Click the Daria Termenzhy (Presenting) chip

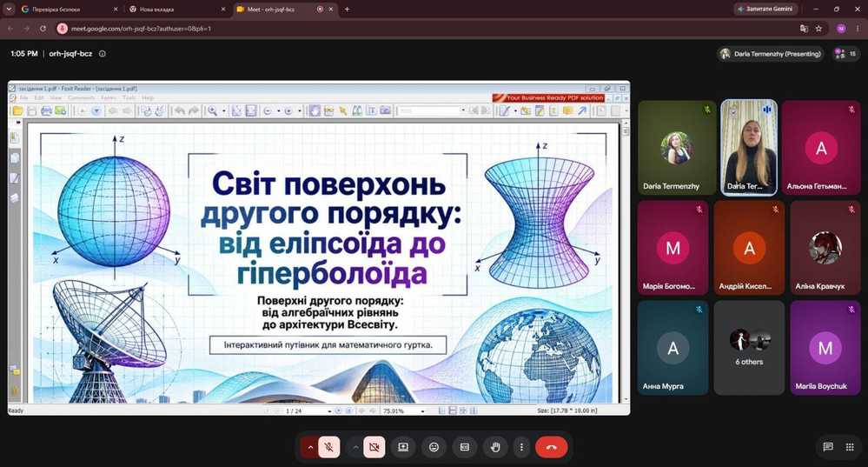point(770,54)
